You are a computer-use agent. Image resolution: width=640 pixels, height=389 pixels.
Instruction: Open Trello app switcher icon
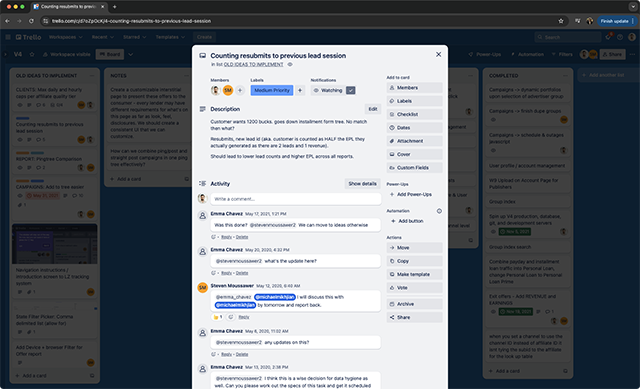pos(8,37)
